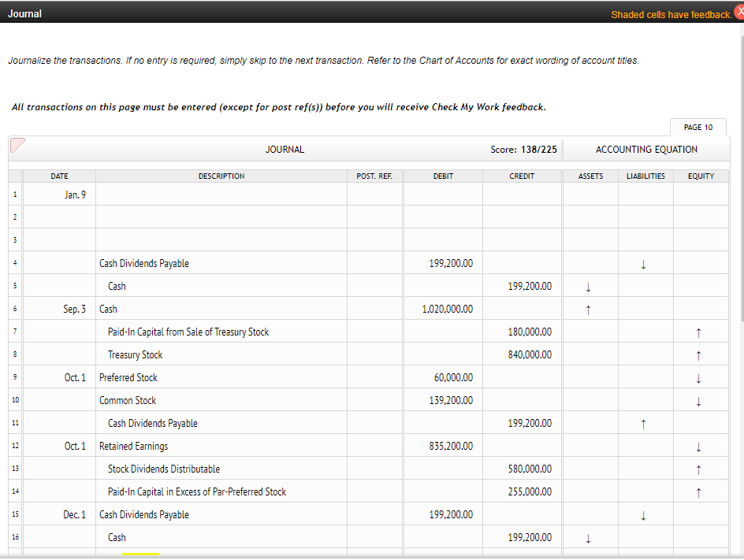
Task: Click the assets up arrow on the Sep. 3 Cash row
Action: [588, 309]
